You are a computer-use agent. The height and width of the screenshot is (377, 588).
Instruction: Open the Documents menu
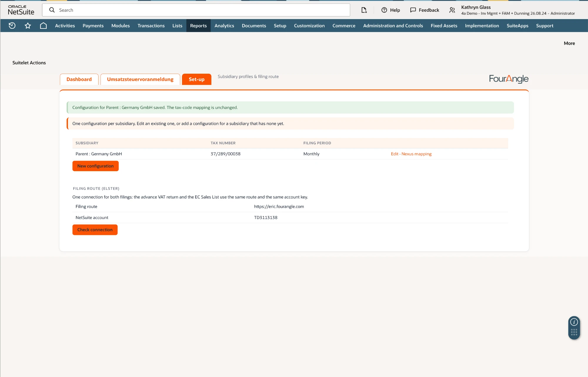[x=254, y=26]
